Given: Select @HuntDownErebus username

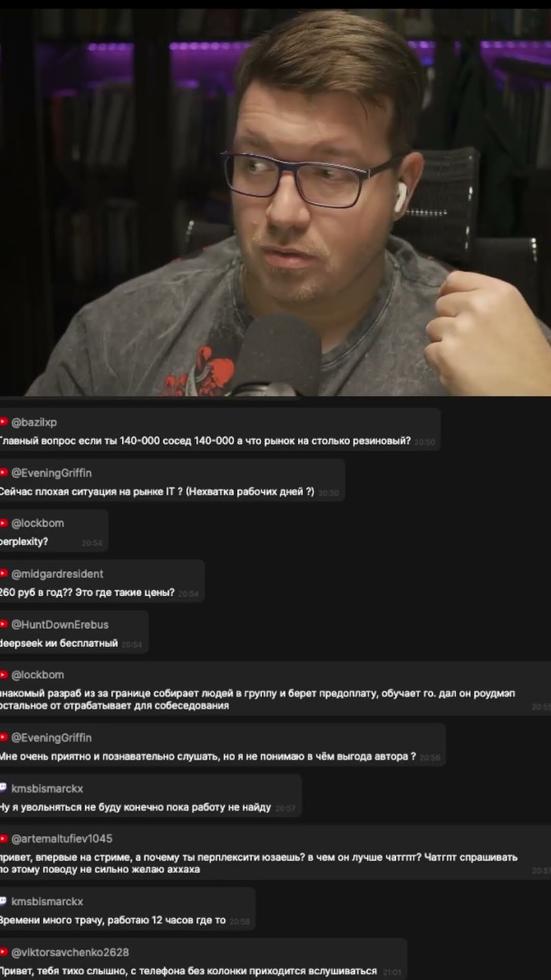Looking at the screenshot, I should pos(60,624).
